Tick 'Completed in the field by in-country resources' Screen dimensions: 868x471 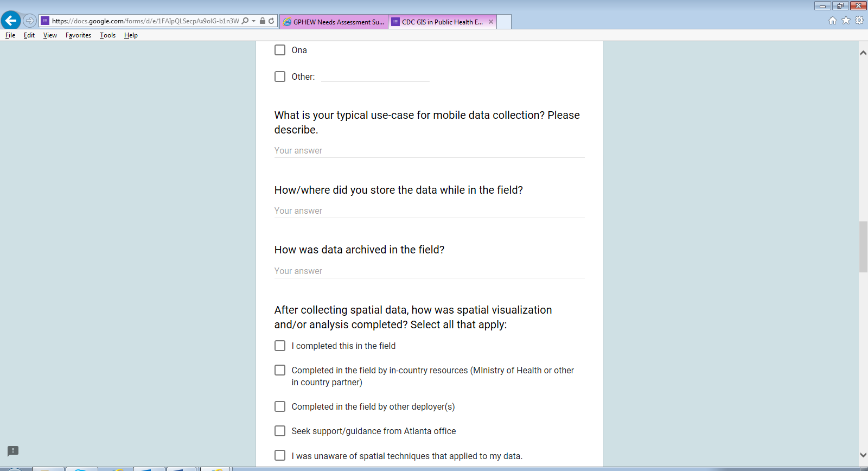coord(280,370)
